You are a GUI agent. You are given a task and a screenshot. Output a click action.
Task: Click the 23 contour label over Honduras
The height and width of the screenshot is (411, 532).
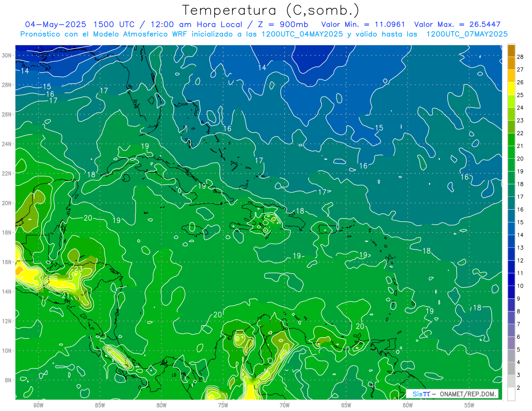[78, 269]
